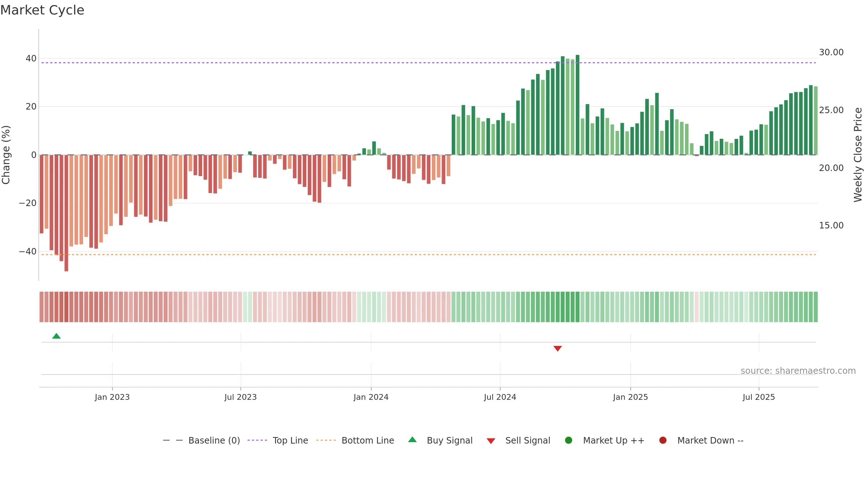
Task: Click the purple Top Line in the chart
Action: [x=429, y=63]
